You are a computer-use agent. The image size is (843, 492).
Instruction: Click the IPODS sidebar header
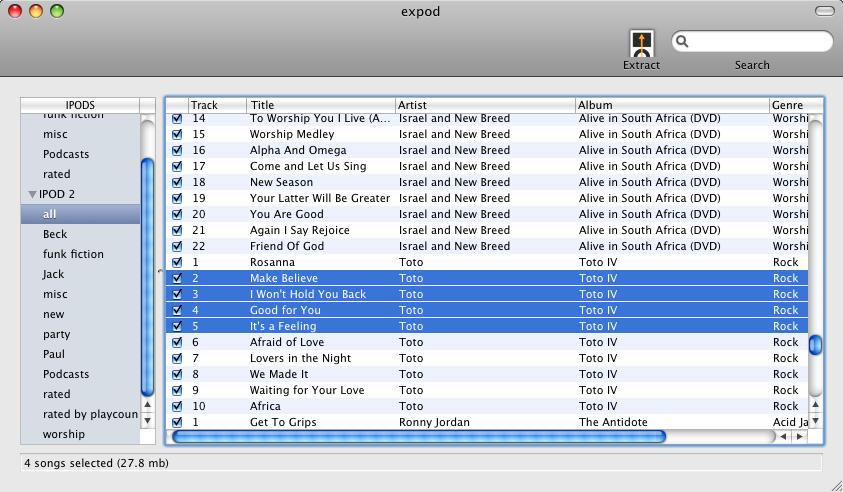pos(80,105)
